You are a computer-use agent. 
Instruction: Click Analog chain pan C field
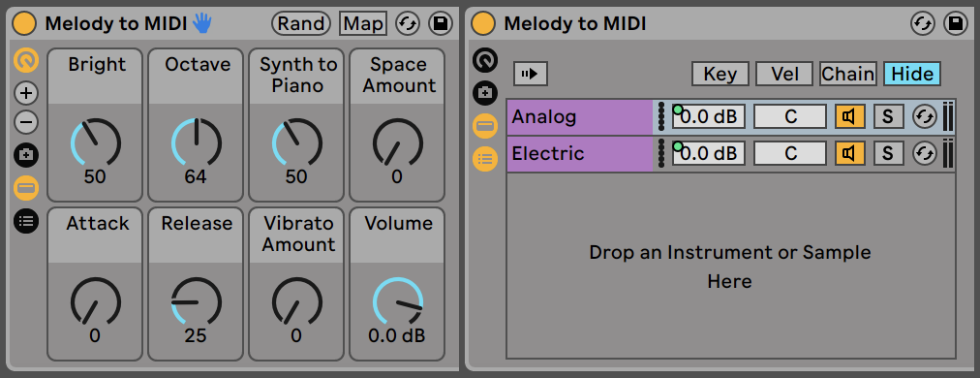click(790, 116)
